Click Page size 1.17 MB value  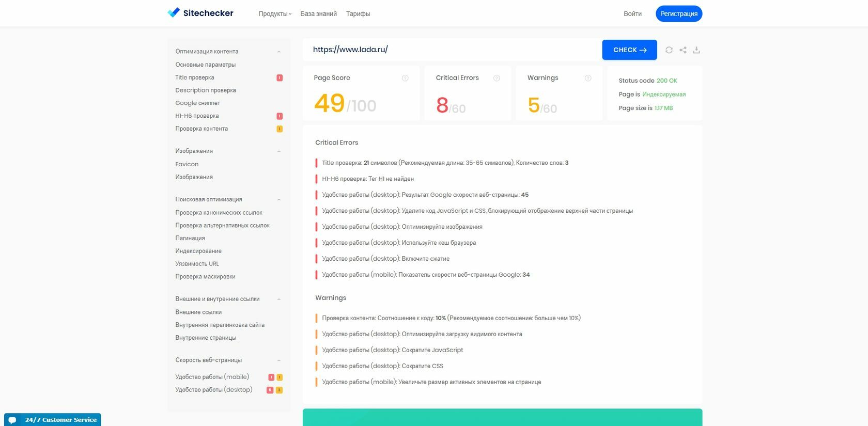coord(663,108)
